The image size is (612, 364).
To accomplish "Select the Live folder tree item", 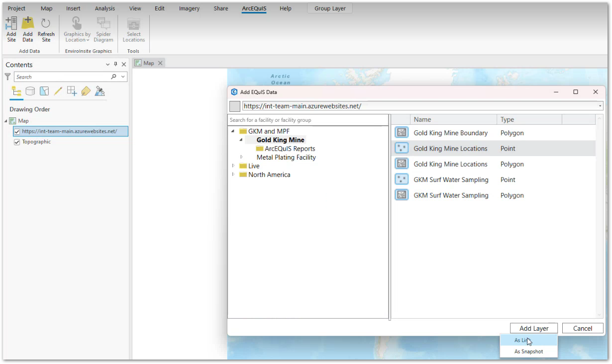I will pyautogui.click(x=254, y=166).
